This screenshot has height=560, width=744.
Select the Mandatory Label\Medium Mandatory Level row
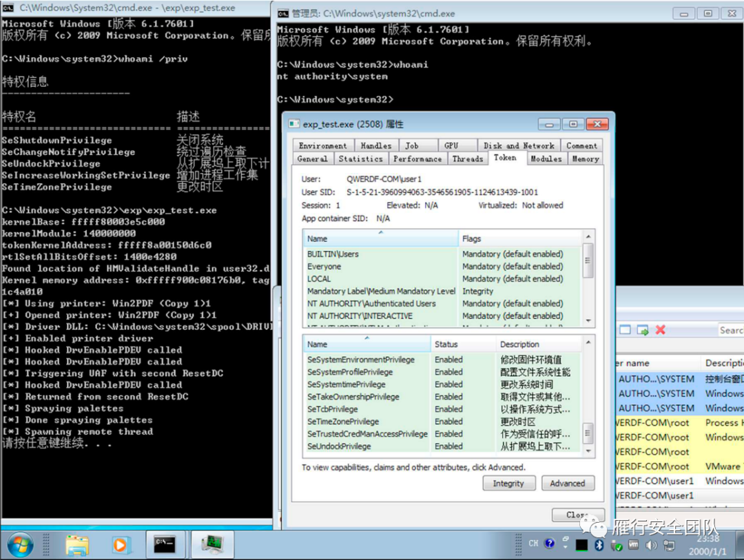tap(442, 291)
